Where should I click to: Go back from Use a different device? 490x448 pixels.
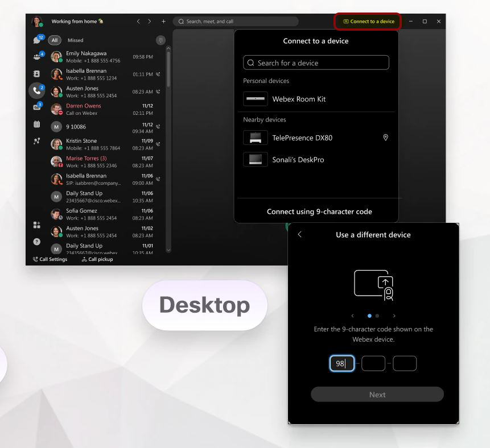click(300, 234)
